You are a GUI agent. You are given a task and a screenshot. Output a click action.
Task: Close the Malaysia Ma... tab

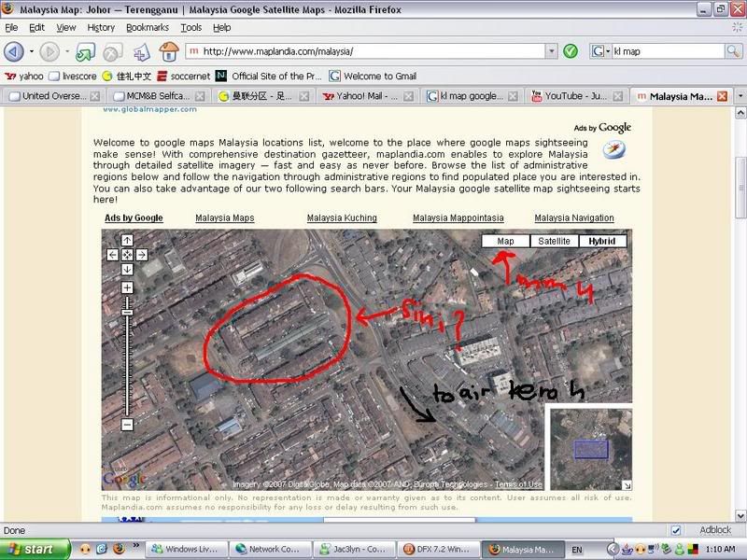click(x=722, y=96)
